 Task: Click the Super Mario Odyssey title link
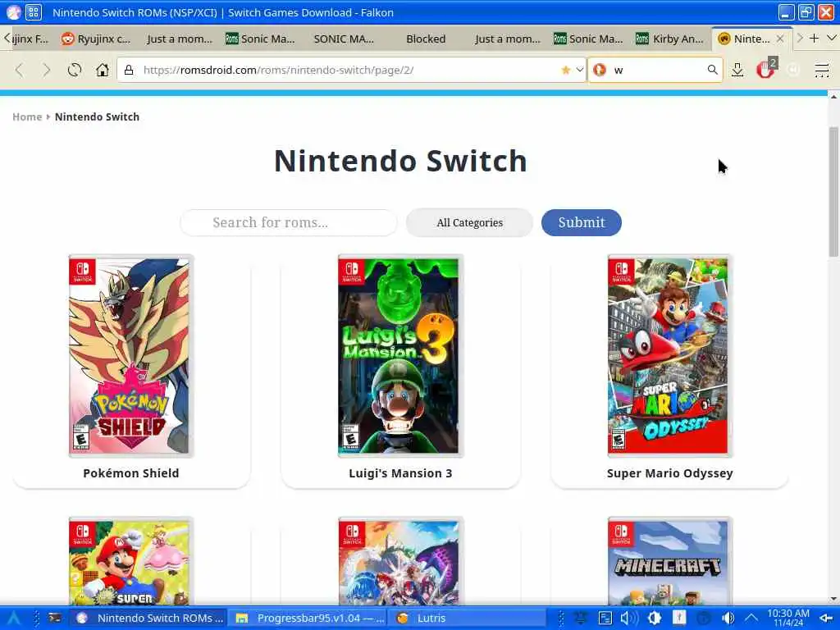669,473
